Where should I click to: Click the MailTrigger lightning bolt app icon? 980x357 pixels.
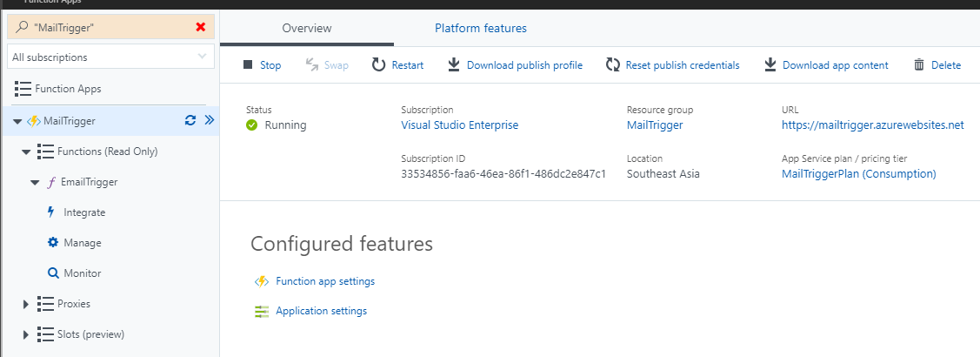pyautogui.click(x=34, y=122)
